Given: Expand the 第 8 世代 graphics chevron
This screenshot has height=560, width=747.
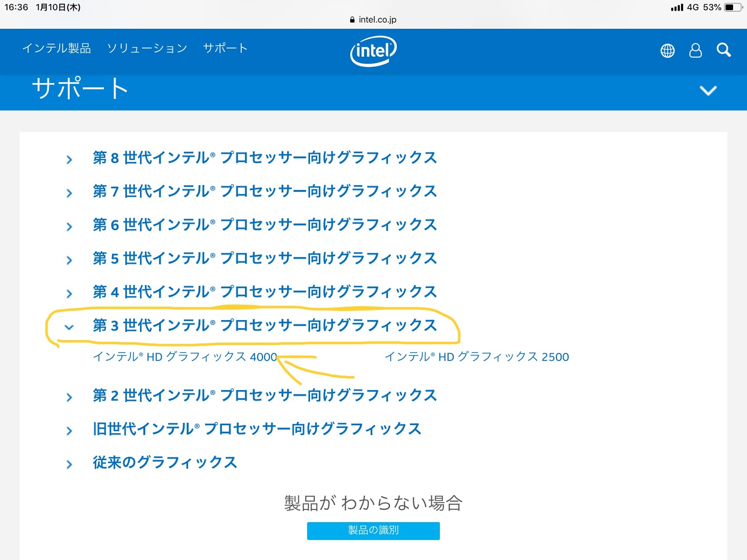Looking at the screenshot, I should pos(70,160).
